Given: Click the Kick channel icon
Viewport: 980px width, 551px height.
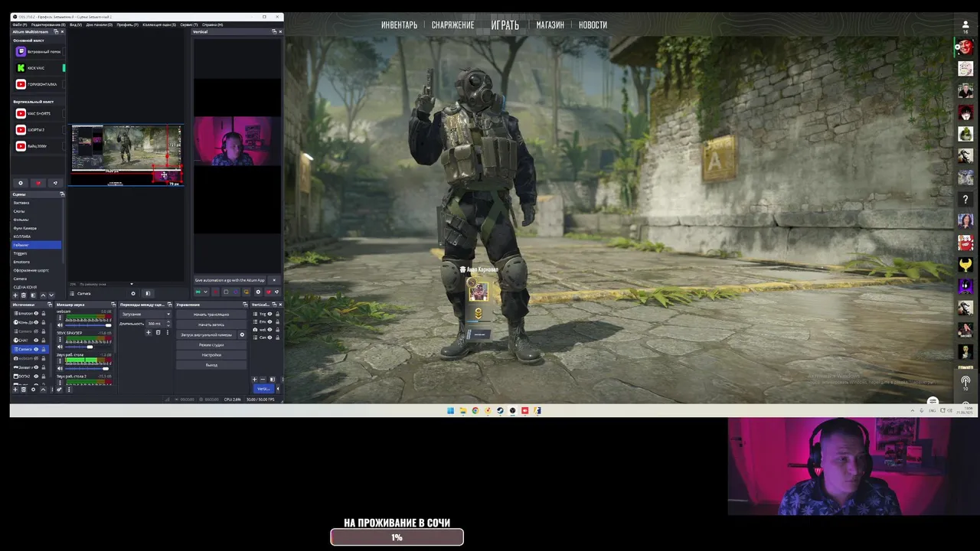Looking at the screenshot, I should [x=21, y=68].
